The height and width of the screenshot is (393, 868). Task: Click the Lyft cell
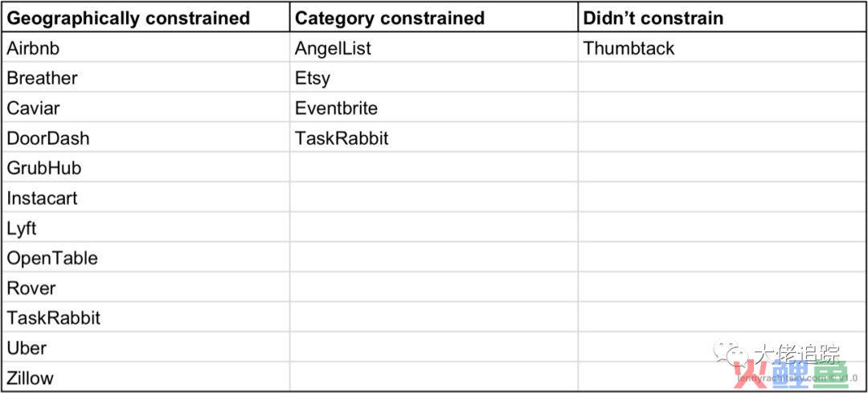pyautogui.click(x=145, y=227)
